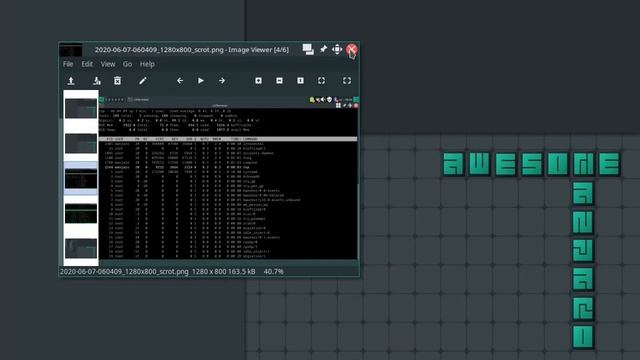Click the Zoom Out minus toolbar icon

[280, 81]
